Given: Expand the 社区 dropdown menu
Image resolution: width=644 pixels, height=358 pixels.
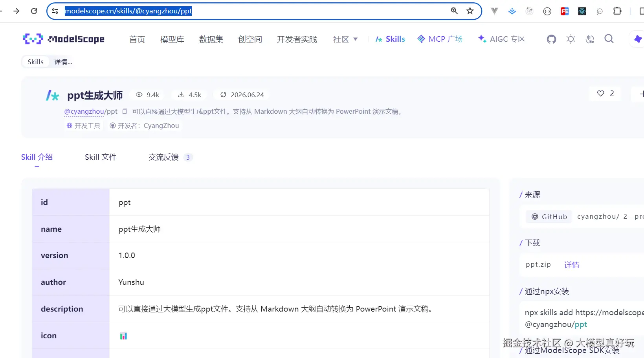Looking at the screenshot, I should [x=345, y=39].
